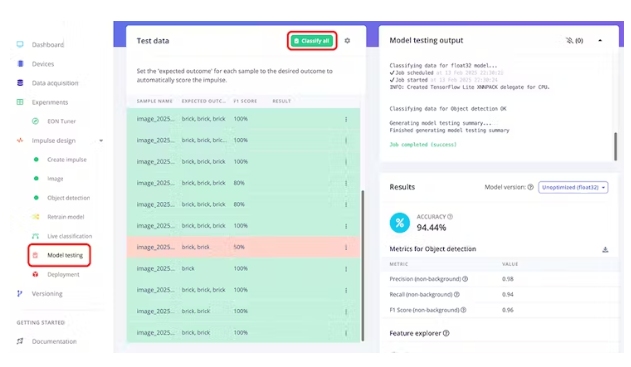This screenshot has height=367, width=631.
Task: Open test data settings gear icon
Action: coord(347,41)
